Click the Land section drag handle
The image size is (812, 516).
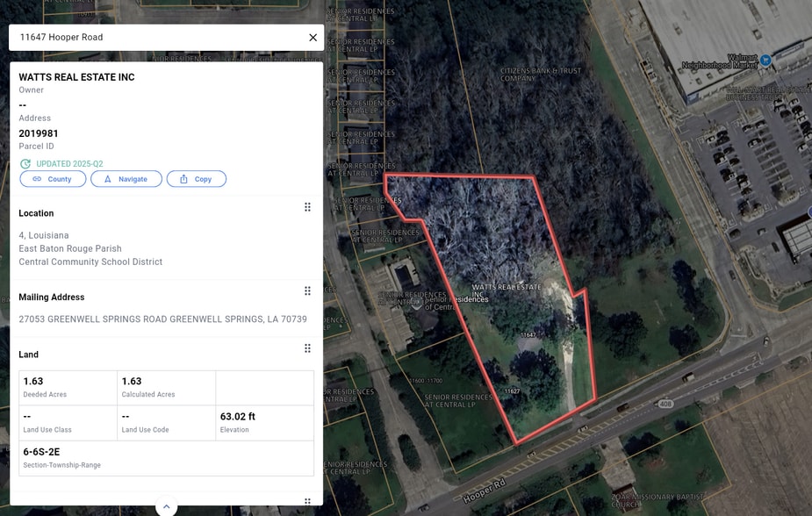click(x=307, y=348)
